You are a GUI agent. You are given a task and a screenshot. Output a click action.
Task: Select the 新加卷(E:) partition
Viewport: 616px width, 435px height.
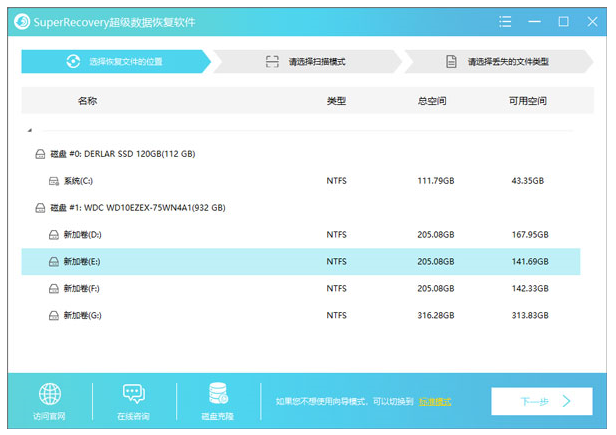pos(301,262)
